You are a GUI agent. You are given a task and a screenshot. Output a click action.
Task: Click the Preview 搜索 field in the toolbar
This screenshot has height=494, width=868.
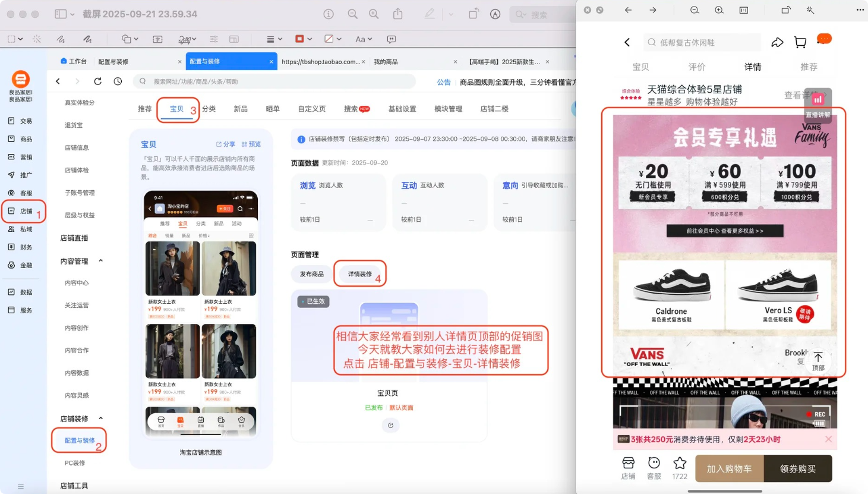tap(542, 14)
